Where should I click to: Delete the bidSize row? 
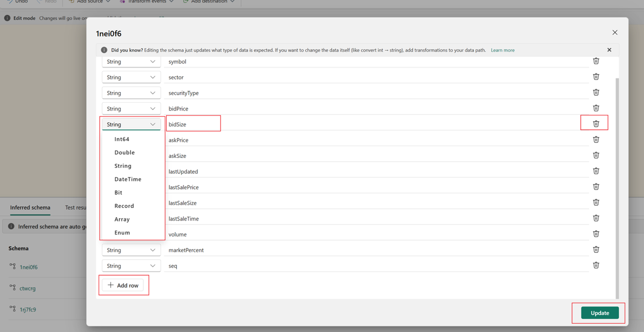[x=596, y=124]
